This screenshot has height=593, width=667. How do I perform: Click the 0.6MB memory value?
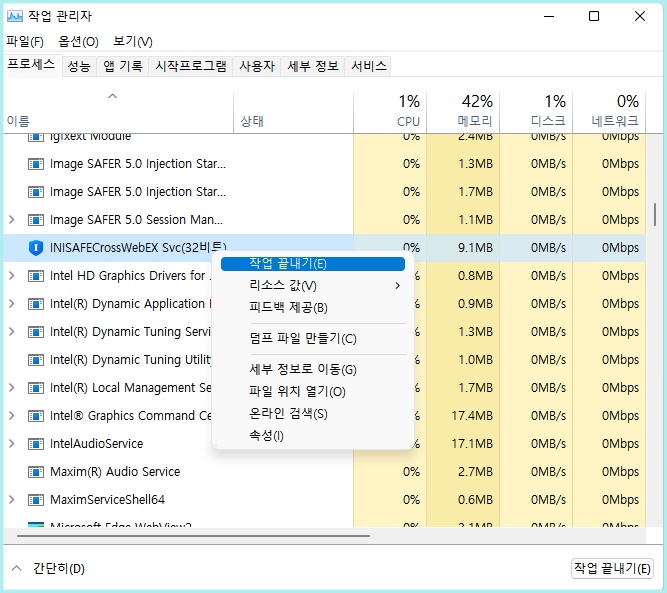(x=475, y=500)
